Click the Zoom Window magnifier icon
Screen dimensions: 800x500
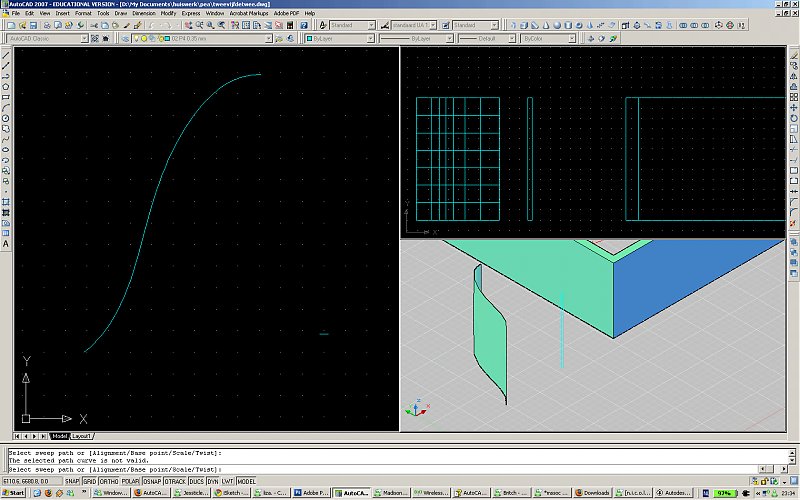[210, 25]
